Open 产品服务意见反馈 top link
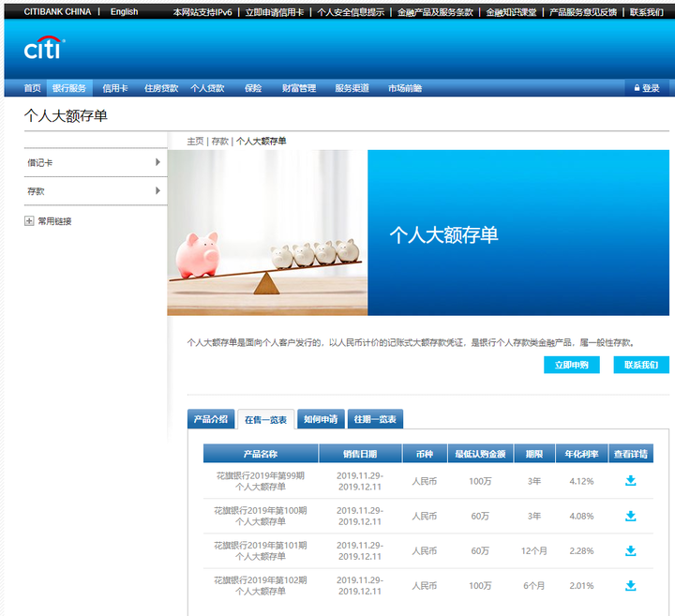 coord(583,12)
